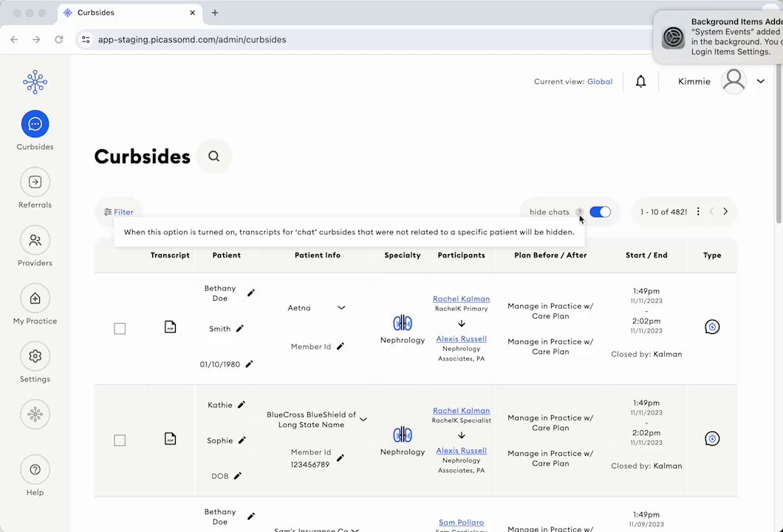Go to Referrals in the sidebar
Image resolution: width=783 pixels, height=532 pixels.
35,182
